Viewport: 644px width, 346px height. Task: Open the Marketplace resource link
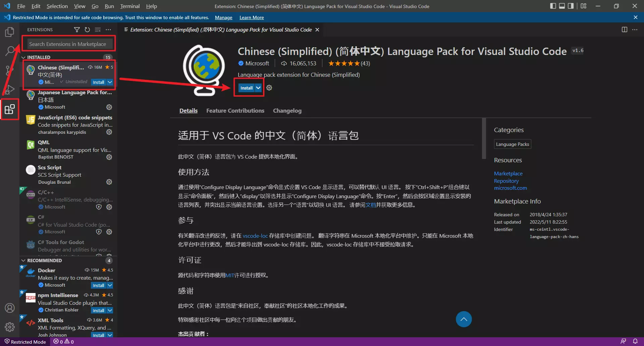tap(508, 173)
